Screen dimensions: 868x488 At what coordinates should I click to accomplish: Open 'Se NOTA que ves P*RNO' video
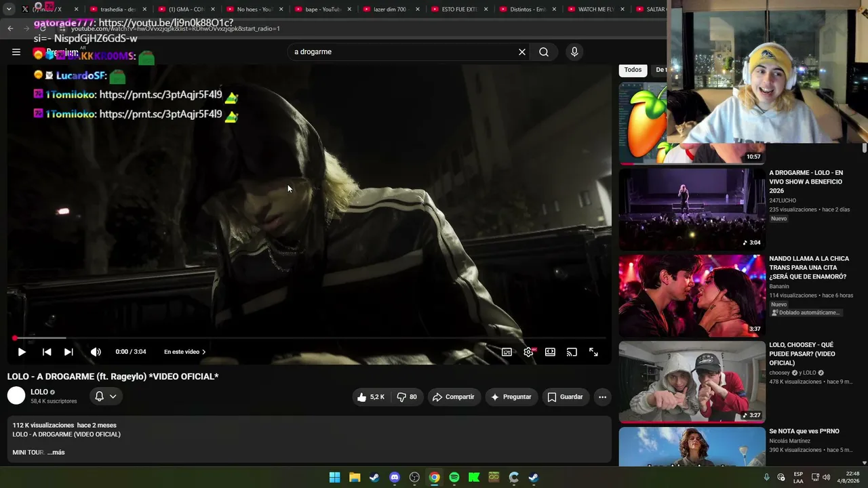click(x=804, y=431)
